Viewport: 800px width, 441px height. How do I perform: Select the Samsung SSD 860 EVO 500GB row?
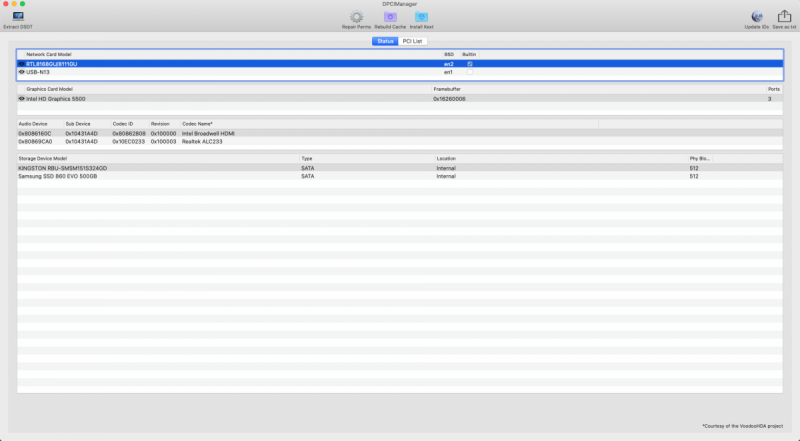point(400,176)
